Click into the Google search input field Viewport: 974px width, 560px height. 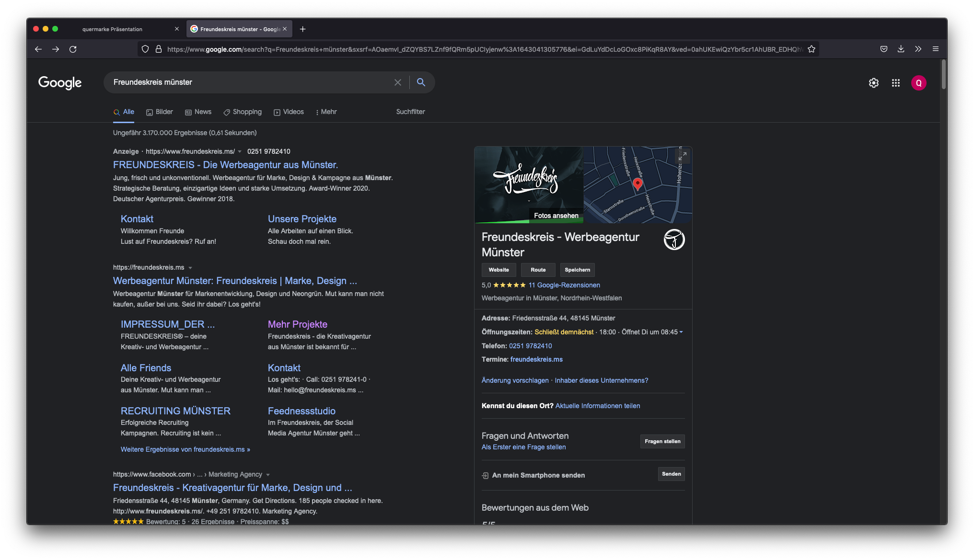[x=249, y=82]
